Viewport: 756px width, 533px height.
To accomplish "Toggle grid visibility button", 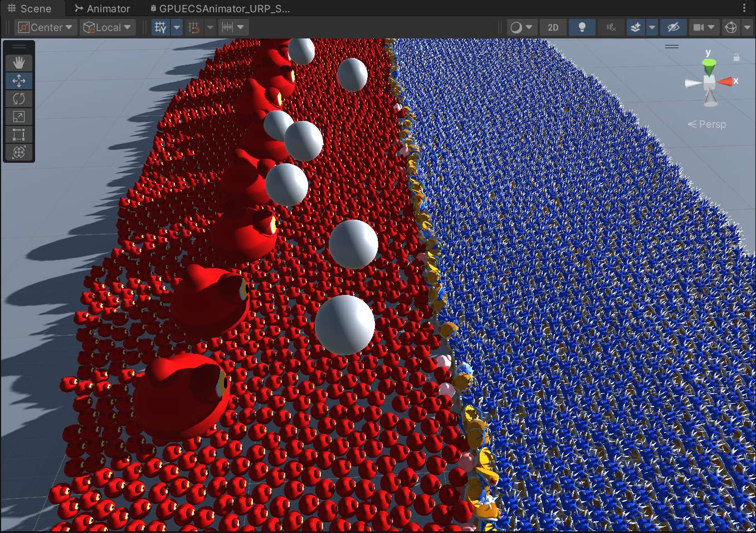I will point(160,27).
